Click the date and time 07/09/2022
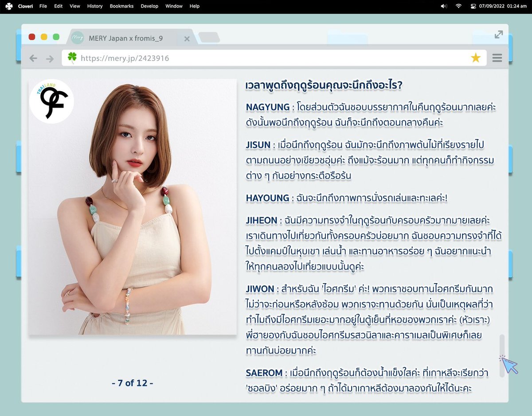Viewport: 532px width, 416px height. tap(502, 6)
